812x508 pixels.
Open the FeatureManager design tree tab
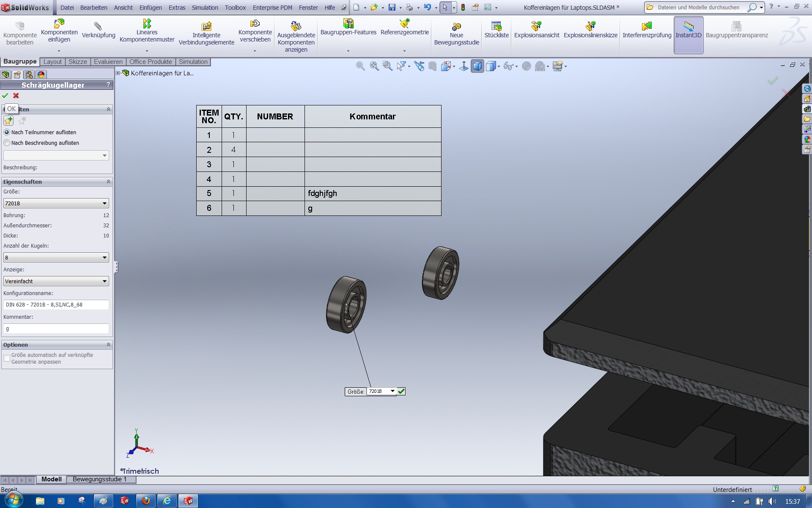click(6, 75)
